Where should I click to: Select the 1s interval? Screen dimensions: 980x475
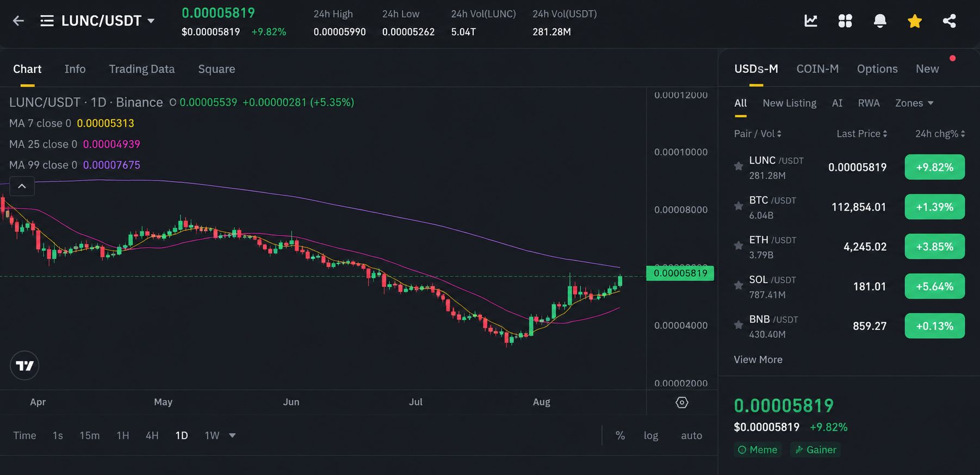tap(58, 435)
